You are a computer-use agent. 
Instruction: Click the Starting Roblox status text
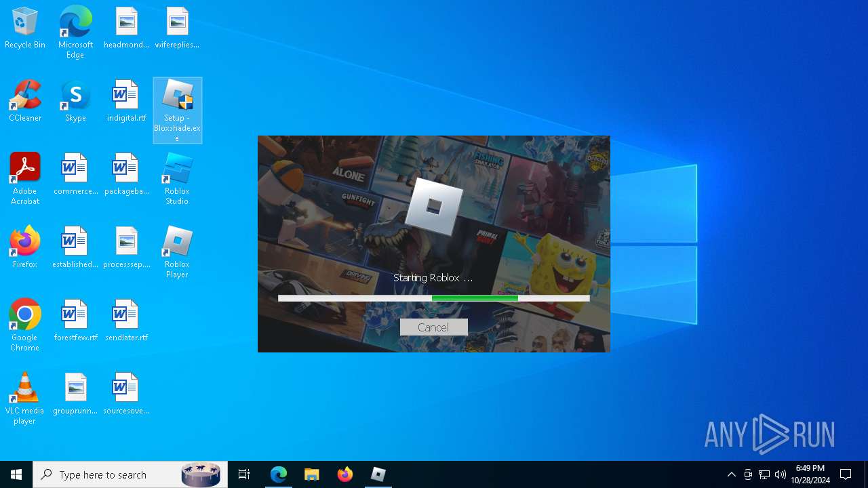[433, 278]
